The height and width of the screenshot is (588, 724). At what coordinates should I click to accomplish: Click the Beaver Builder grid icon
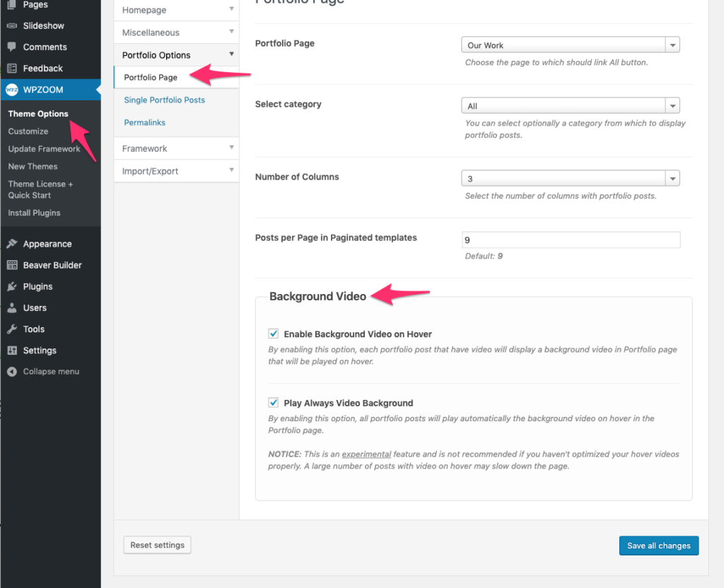pyautogui.click(x=11, y=265)
